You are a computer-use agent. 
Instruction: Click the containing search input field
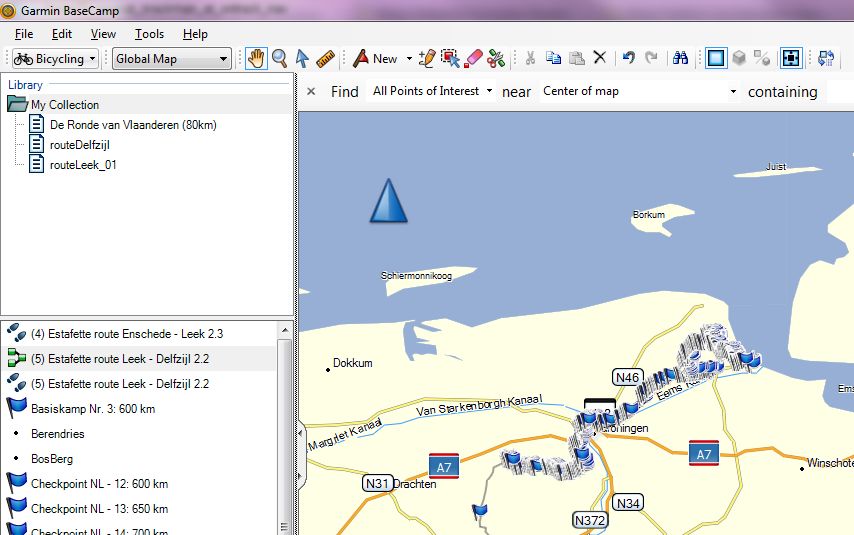[x=840, y=92]
